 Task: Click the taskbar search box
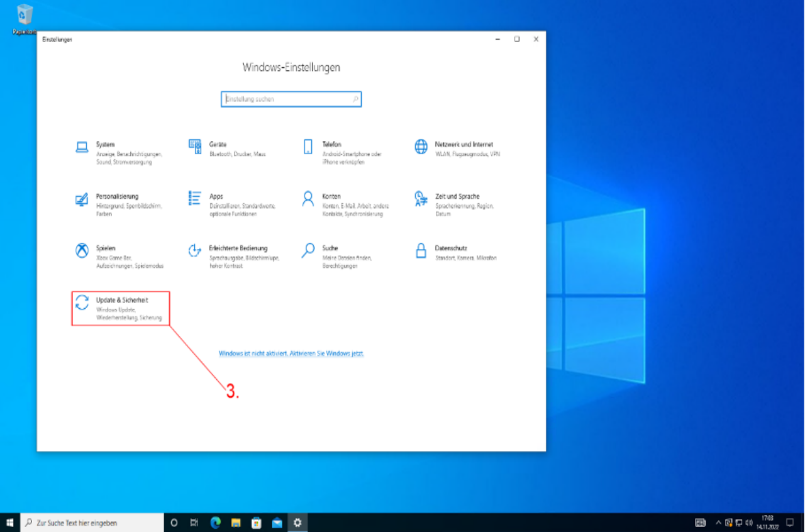(92, 523)
